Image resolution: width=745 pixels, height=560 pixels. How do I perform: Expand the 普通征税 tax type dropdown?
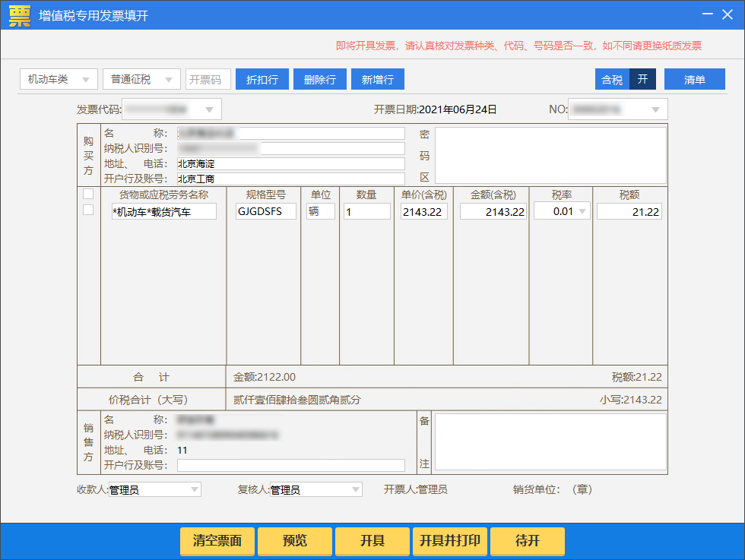(141, 80)
